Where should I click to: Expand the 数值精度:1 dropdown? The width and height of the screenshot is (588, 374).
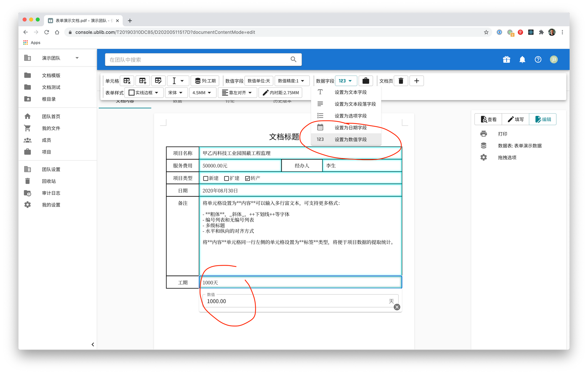pyautogui.click(x=291, y=81)
